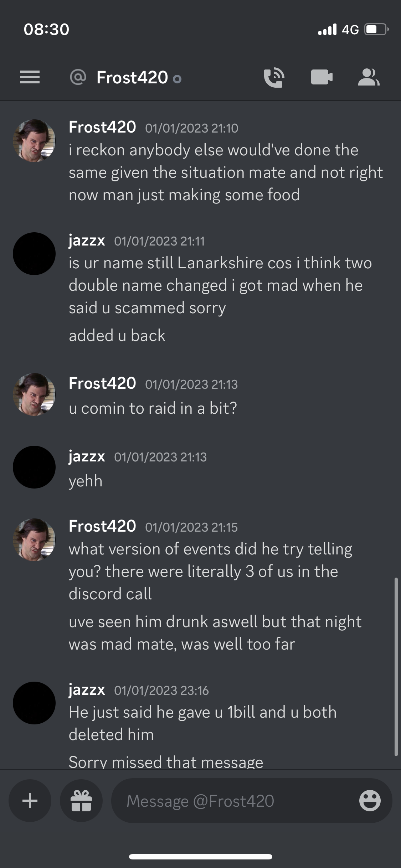Viewport: 401px width, 868px height.
Task: Tap the plus attachment button
Action: (30, 801)
